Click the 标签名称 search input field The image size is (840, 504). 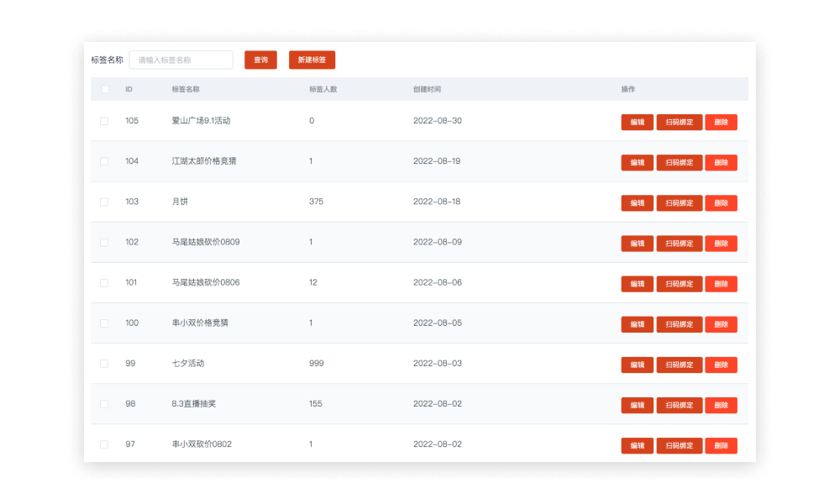point(181,60)
